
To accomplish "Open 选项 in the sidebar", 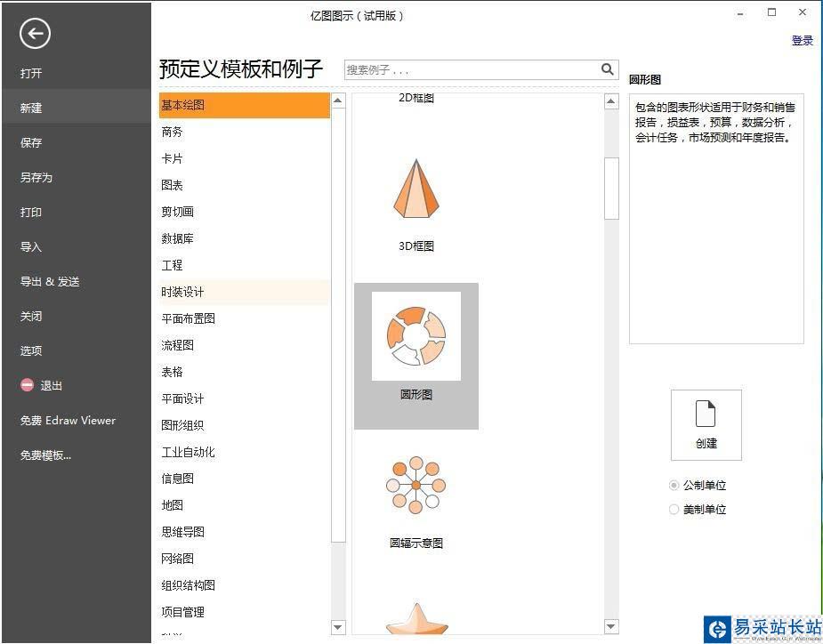I will click(31, 350).
